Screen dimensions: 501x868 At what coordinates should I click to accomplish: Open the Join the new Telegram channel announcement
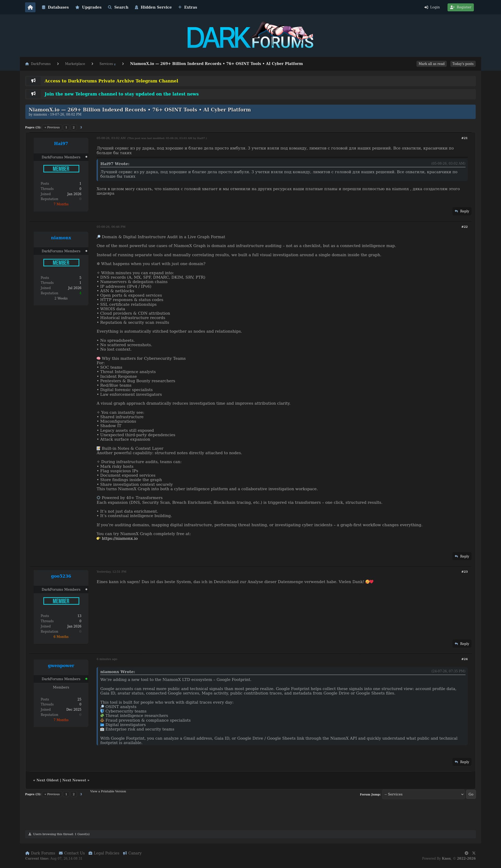coord(121,94)
